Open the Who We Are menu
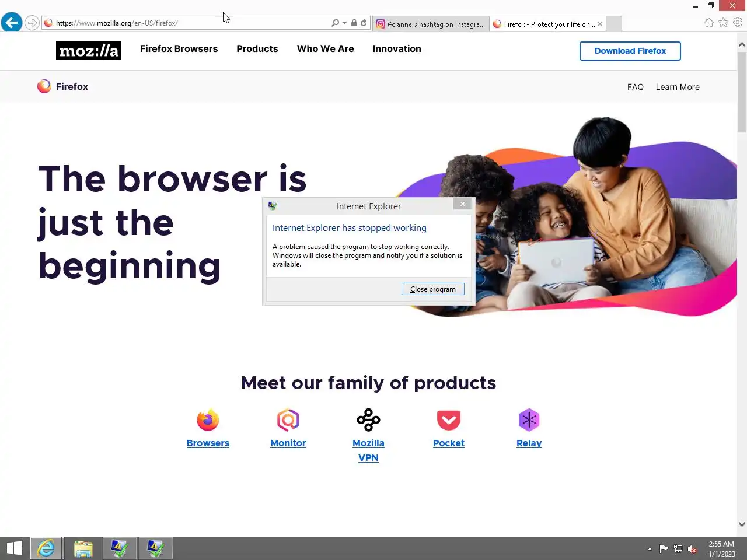The image size is (747, 560). point(326,49)
